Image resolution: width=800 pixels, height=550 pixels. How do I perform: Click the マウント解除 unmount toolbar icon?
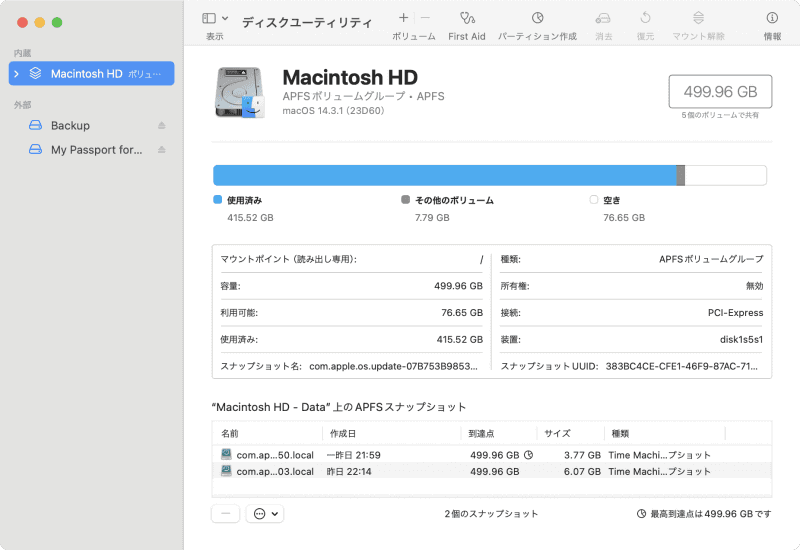coord(698,18)
